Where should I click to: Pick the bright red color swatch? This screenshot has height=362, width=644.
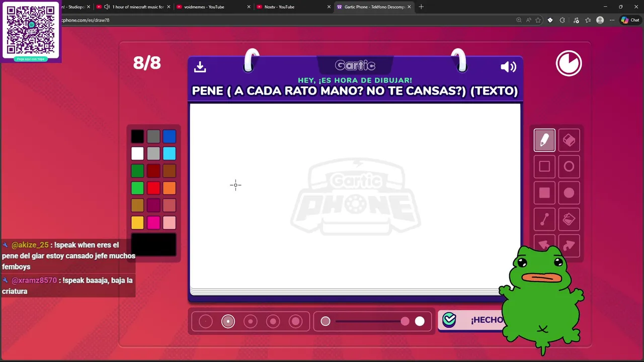click(x=153, y=188)
